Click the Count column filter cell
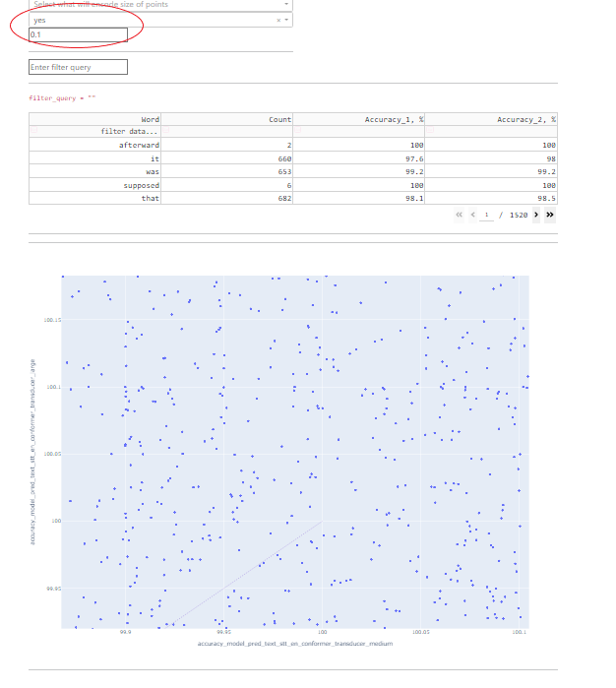 coord(228,131)
